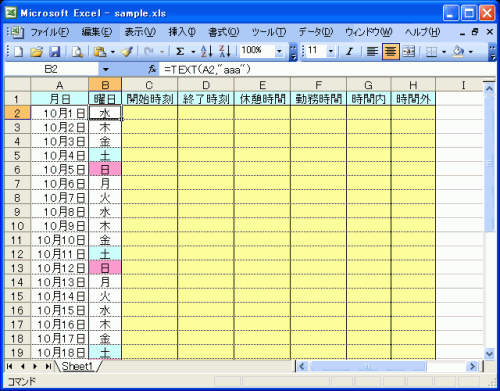Sort ascending with the A-Z icon

pyautogui.click(x=207, y=52)
